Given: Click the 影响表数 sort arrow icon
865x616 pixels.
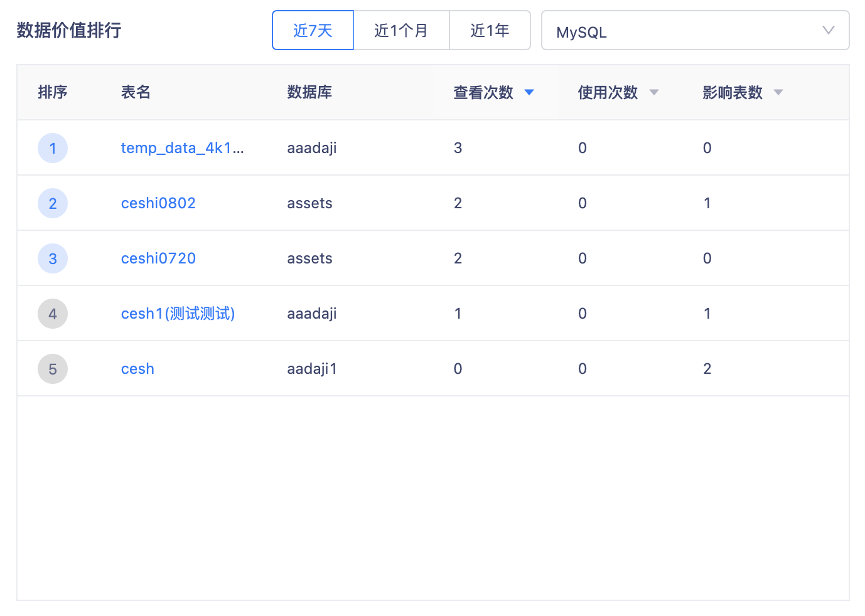Looking at the screenshot, I should [x=778, y=93].
